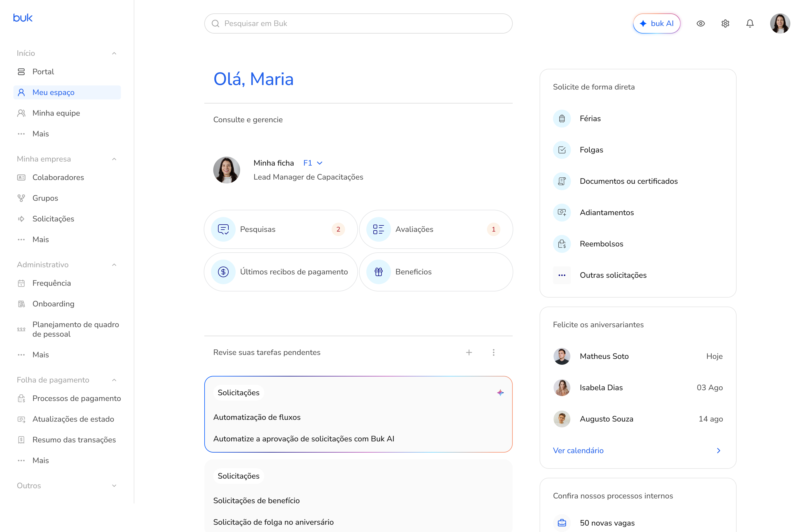Open the buk AI assistant
The width and height of the screenshot is (806, 532).
(656, 23)
